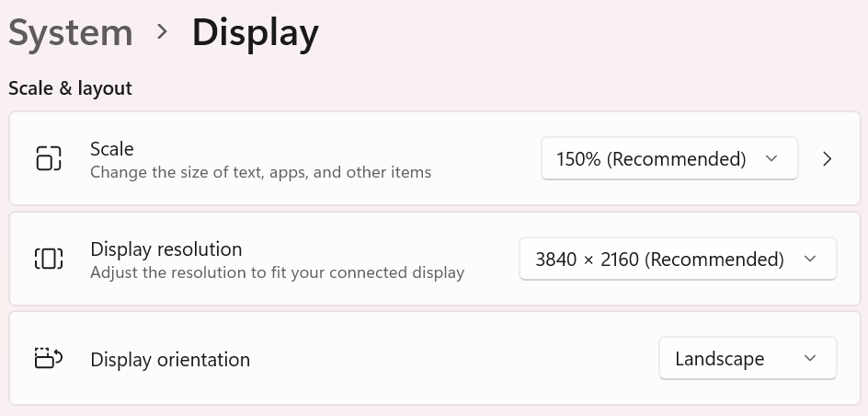868x416 pixels.
Task: Open the 3840 × 2160 resolution dropdown
Action: click(678, 259)
